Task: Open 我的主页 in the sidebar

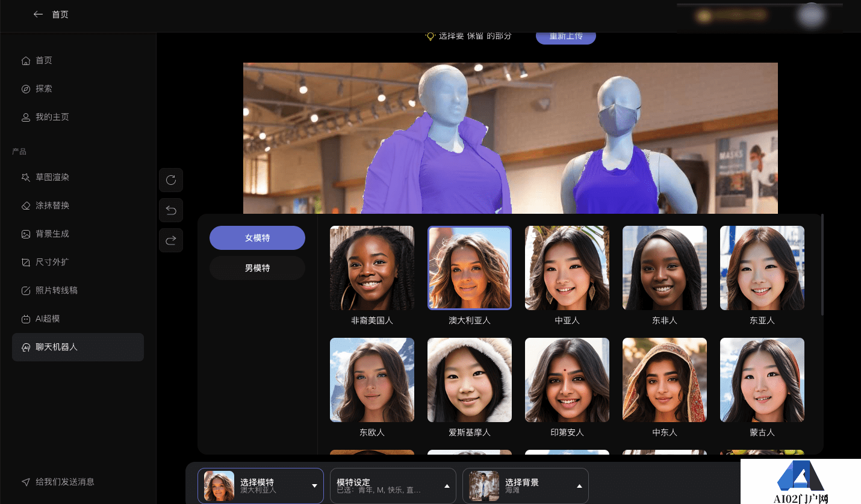Action: [52, 117]
